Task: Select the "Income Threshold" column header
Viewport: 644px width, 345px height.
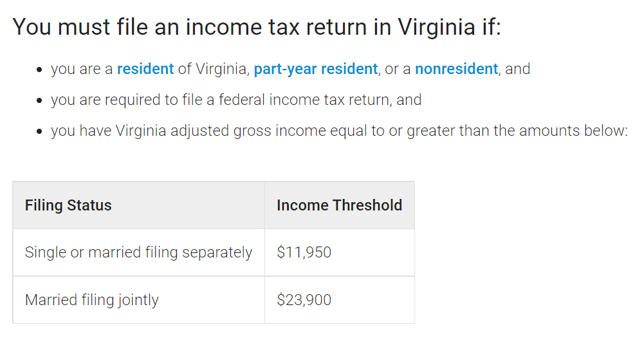Action: coord(339,205)
